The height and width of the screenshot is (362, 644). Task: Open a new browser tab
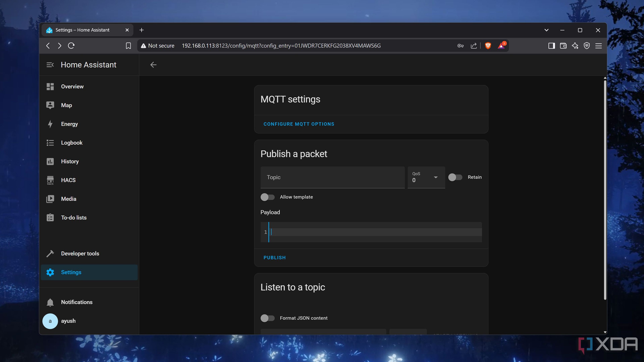pyautogui.click(x=142, y=30)
